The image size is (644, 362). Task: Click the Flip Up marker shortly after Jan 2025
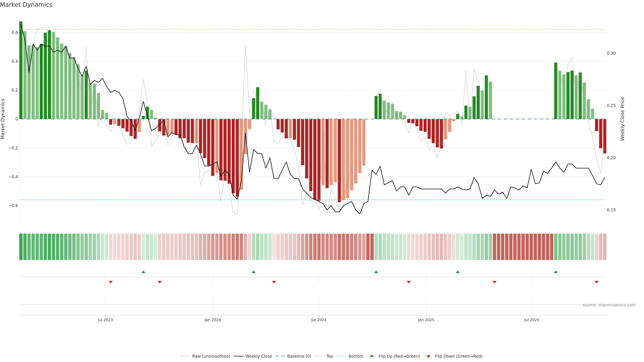(x=458, y=272)
